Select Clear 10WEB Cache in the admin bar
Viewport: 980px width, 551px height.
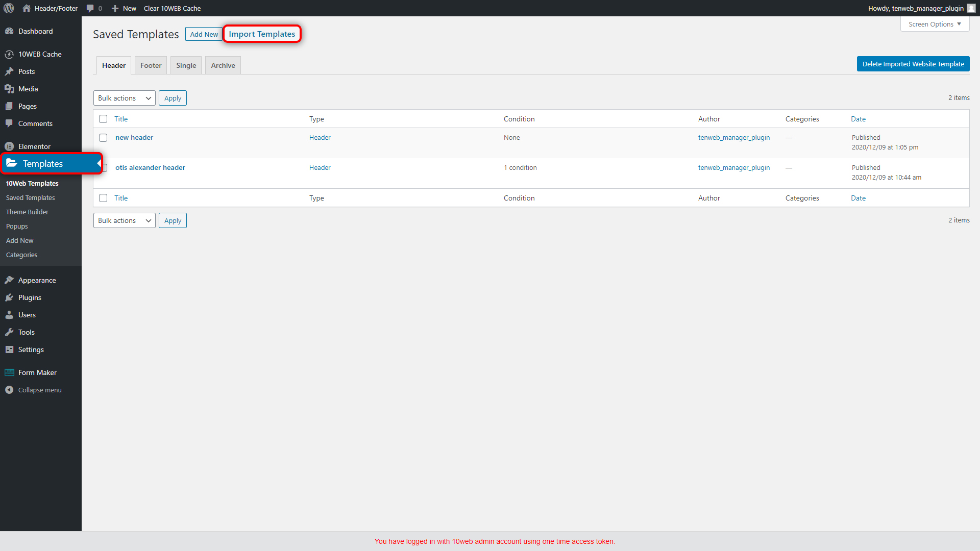(172, 8)
